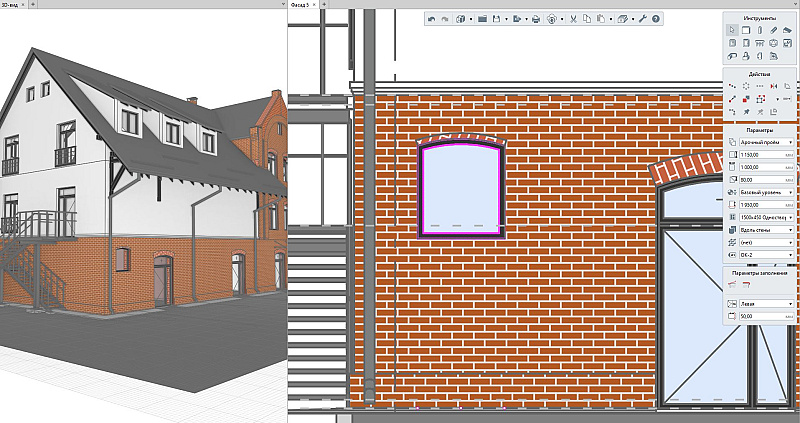Select the arched window on the brick wall
This screenshot has height=423, width=800.
coord(459,187)
